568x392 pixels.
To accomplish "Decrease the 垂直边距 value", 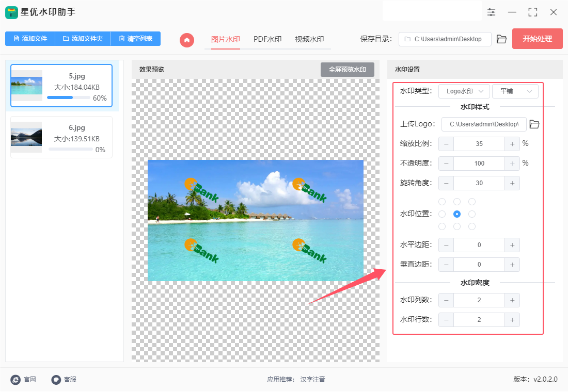I will pyautogui.click(x=446, y=265).
